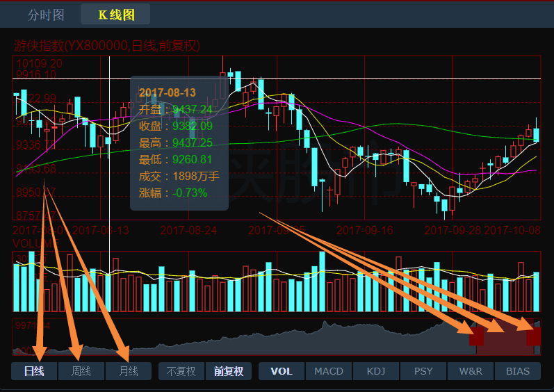Click the chart title 游侠指数(YX800000,日线,前复权)
Image resolution: width=554 pixels, height=392 pixels.
click(x=107, y=46)
